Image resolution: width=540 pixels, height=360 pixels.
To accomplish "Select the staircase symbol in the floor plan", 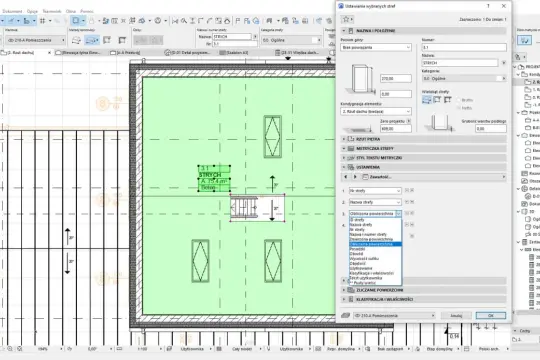I will coord(244,207).
